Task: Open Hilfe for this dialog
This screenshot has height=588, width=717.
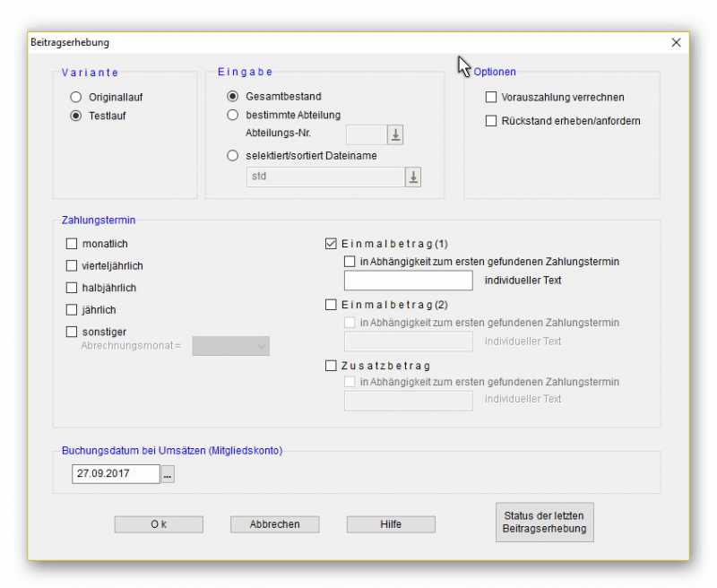Action: (x=391, y=524)
